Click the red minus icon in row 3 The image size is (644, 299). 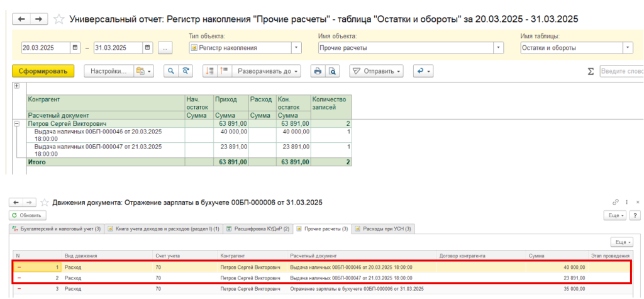coord(18,289)
